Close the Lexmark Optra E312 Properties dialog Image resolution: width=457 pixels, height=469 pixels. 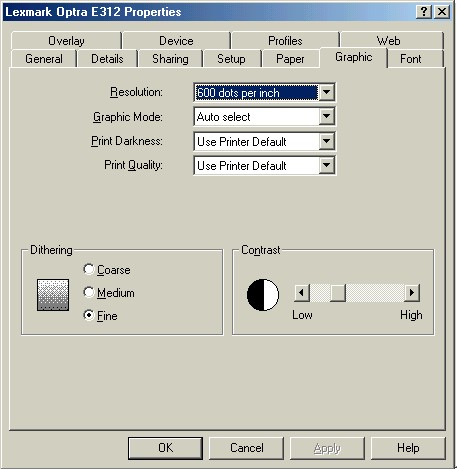[x=442, y=12]
